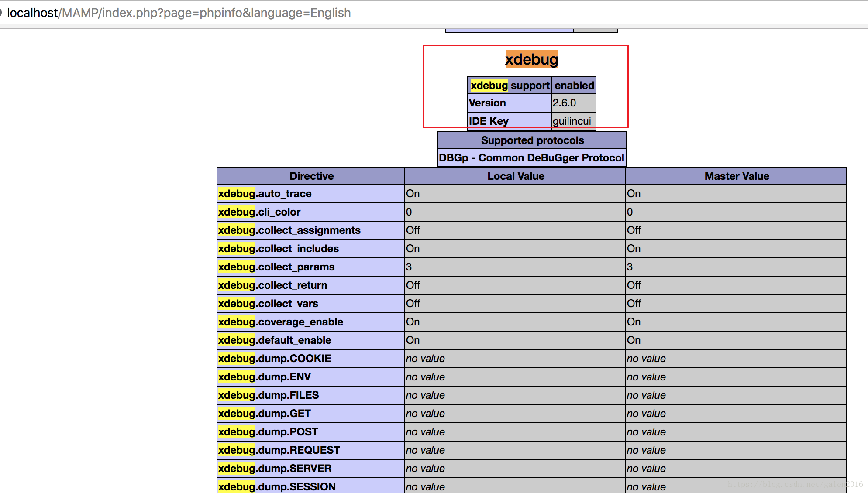Click the IDE Key value guilincui
Viewport: 868px width, 493px height.
pyautogui.click(x=572, y=121)
